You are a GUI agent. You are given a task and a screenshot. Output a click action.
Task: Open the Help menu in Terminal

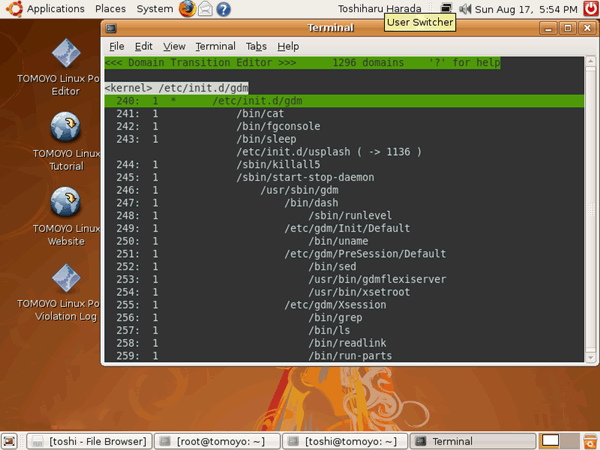(288, 46)
